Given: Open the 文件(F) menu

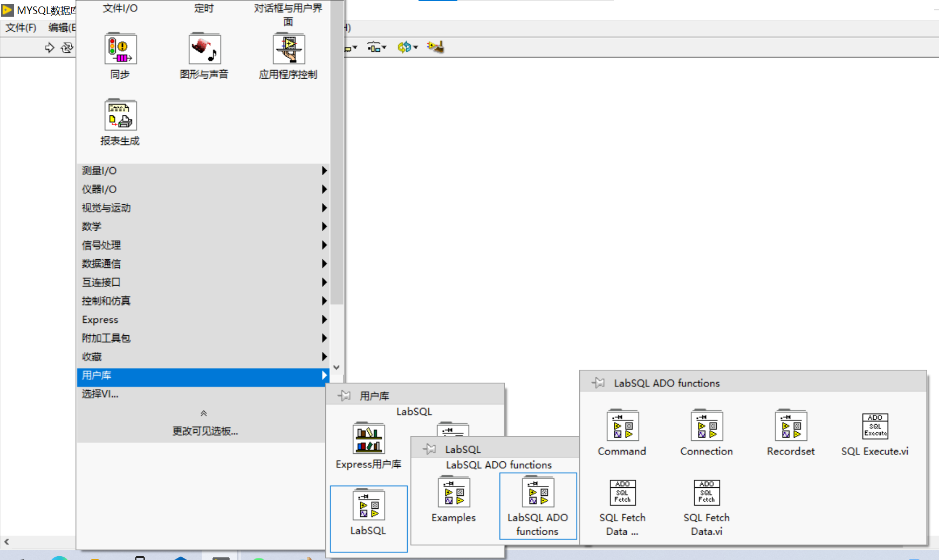Looking at the screenshot, I should tap(20, 27).
